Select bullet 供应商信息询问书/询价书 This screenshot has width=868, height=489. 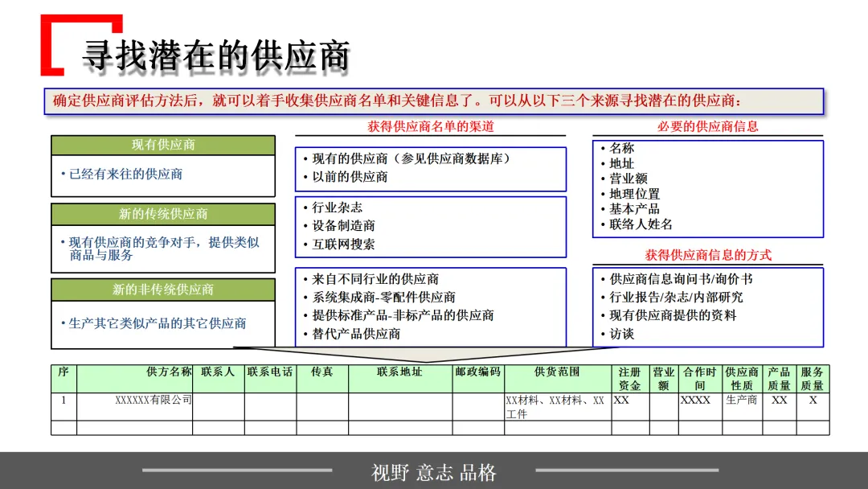coord(681,279)
